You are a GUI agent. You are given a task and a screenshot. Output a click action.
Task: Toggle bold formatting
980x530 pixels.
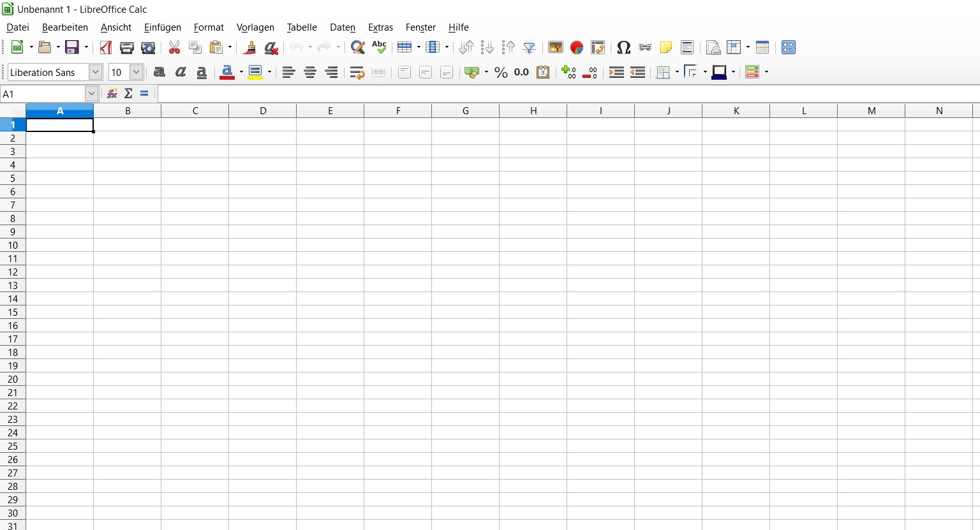pos(160,72)
